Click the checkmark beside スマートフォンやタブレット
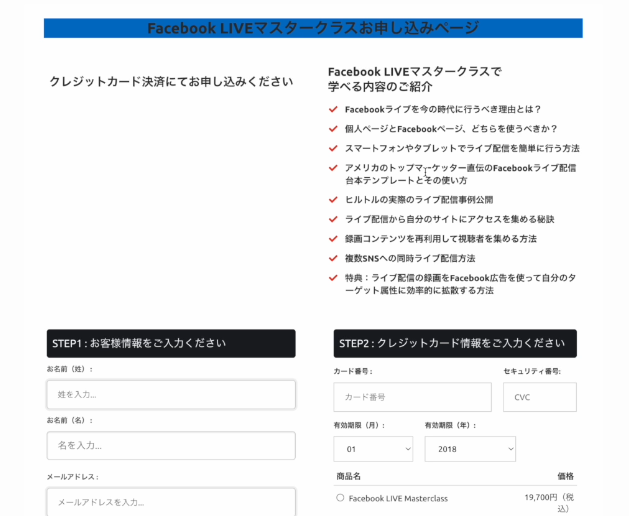The height and width of the screenshot is (516, 629). [333, 148]
